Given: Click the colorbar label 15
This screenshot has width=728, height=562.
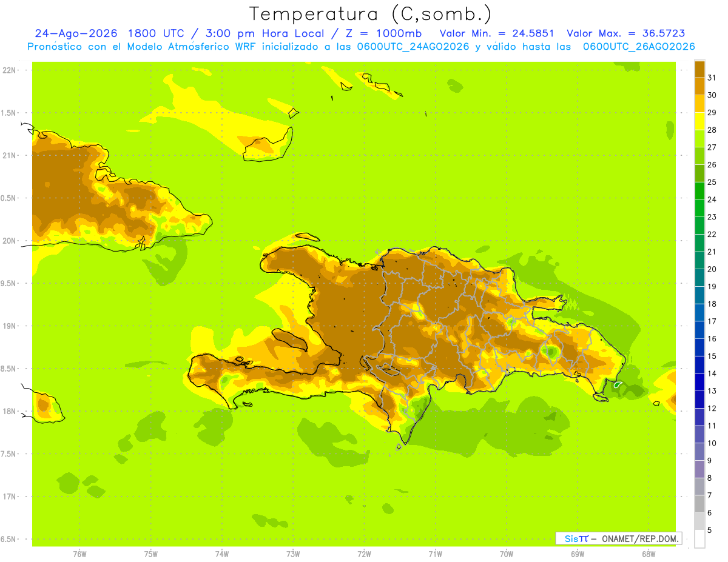Looking at the screenshot, I should [712, 356].
